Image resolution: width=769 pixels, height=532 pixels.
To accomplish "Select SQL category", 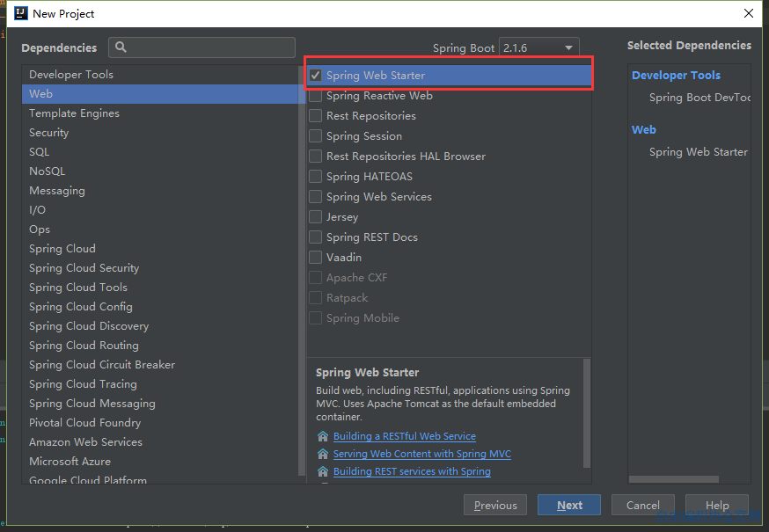I will tap(160, 152).
